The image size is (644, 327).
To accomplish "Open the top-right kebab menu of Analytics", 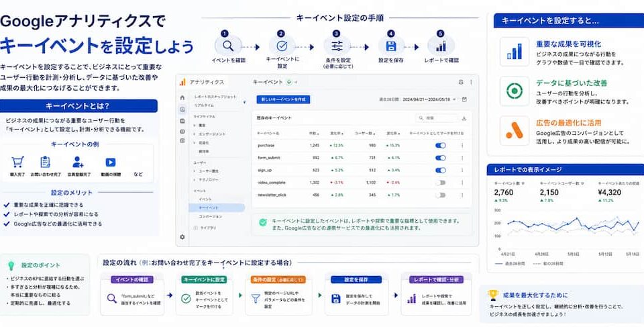I will tap(471, 83).
